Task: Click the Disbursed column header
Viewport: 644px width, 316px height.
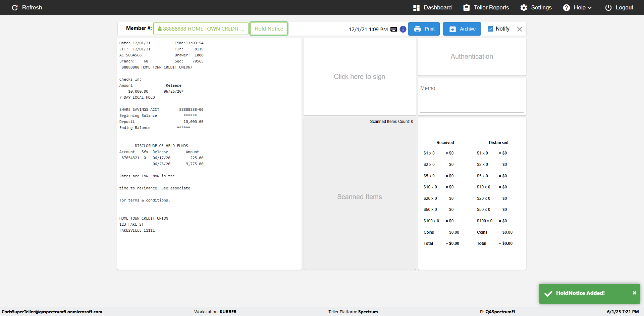Action: pyautogui.click(x=498, y=143)
